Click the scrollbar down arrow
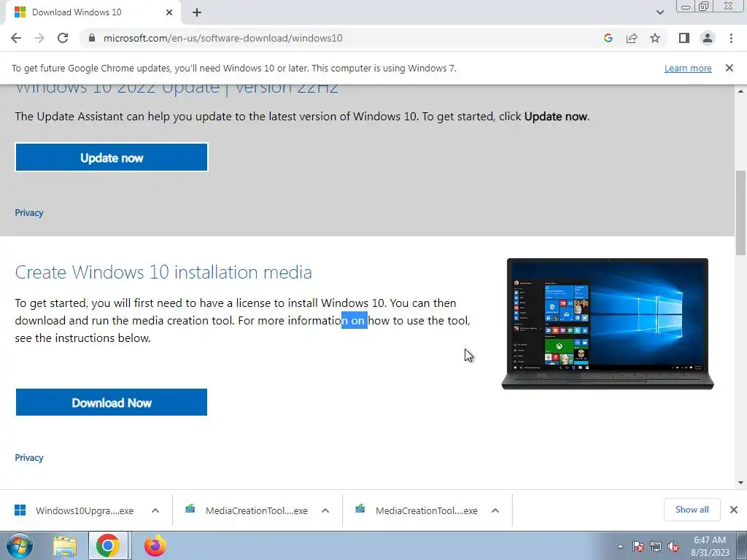Viewport: 747px width, 560px height. point(741,483)
